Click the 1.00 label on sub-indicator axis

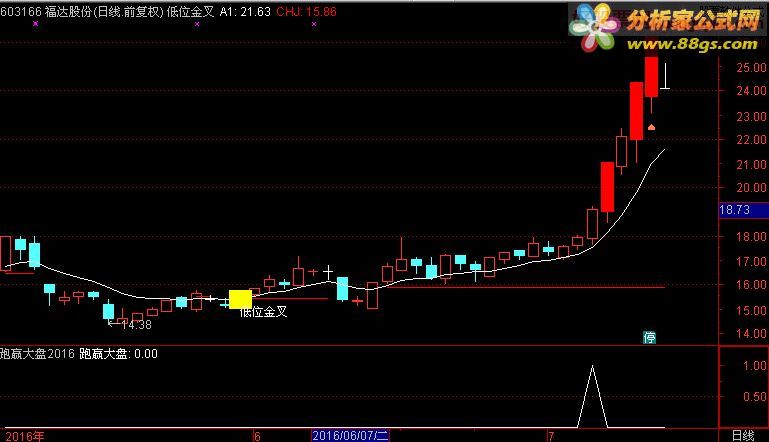(754, 365)
